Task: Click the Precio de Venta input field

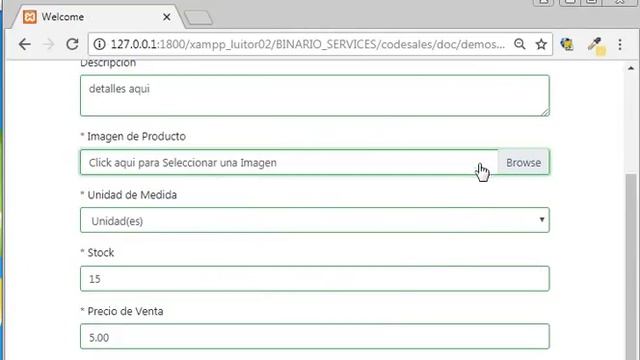Action: pyautogui.click(x=315, y=337)
